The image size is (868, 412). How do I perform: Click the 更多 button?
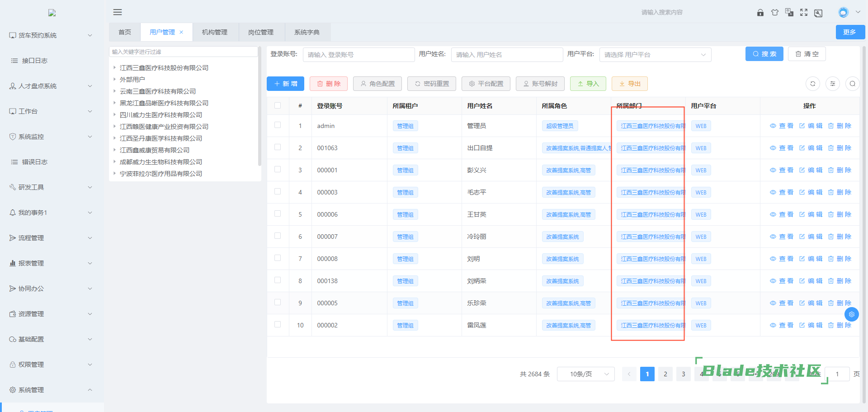pyautogui.click(x=850, y=32)
